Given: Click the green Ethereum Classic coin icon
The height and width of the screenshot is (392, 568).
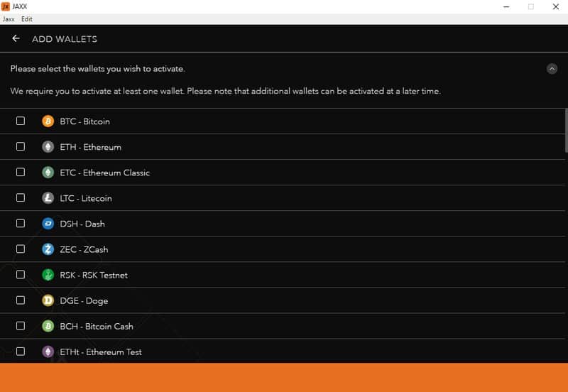Looking at the screenshot, I should click(x=48, y=173).
